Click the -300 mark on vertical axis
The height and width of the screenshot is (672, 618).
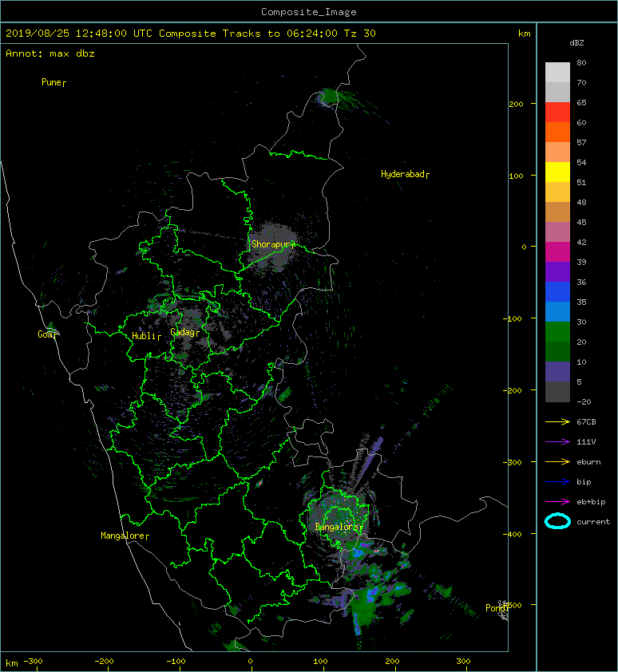coord(513,462)
